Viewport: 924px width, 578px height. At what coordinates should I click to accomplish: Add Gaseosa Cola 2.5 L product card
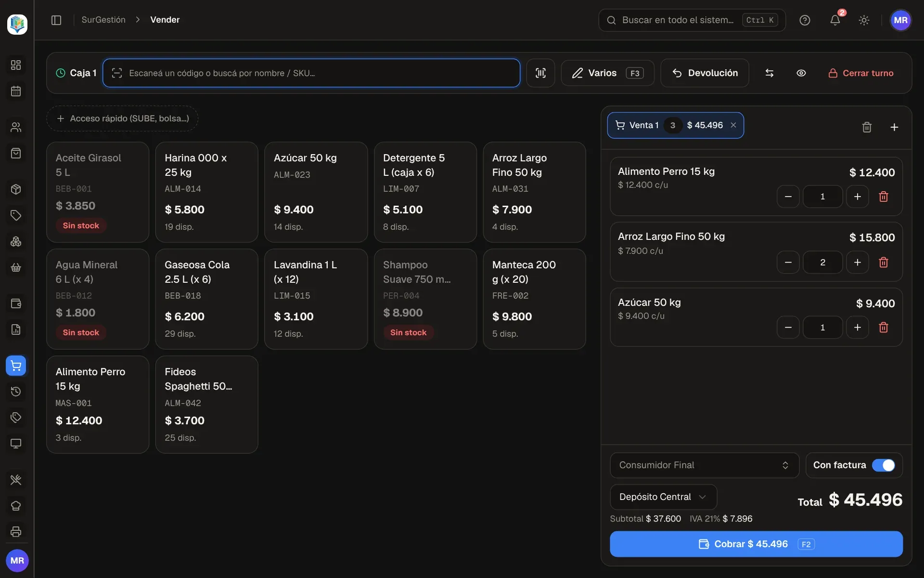206,299
